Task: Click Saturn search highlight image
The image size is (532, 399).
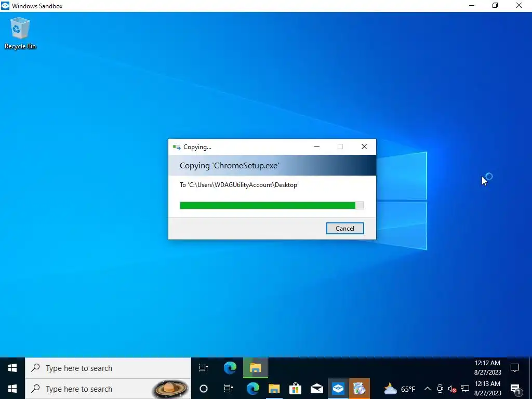Action: (170, 389)
